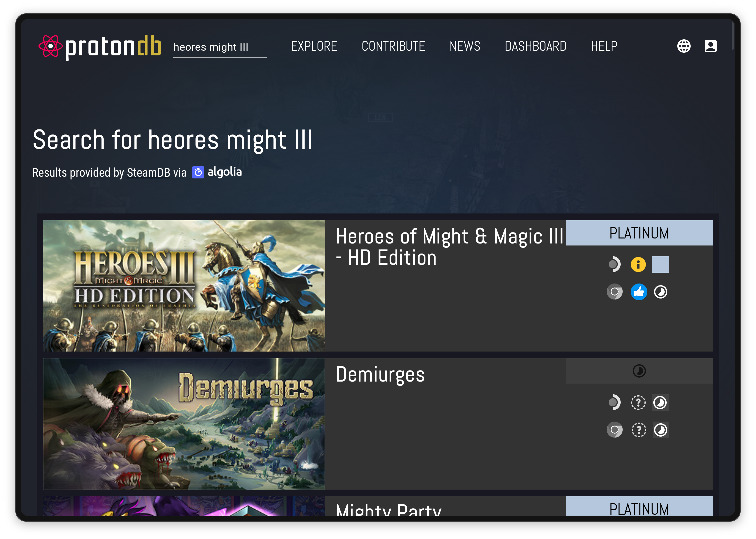The image size is (756, 539).
Task: Click the page's vertical scrollbar
Action: click(x=732, y=35)
